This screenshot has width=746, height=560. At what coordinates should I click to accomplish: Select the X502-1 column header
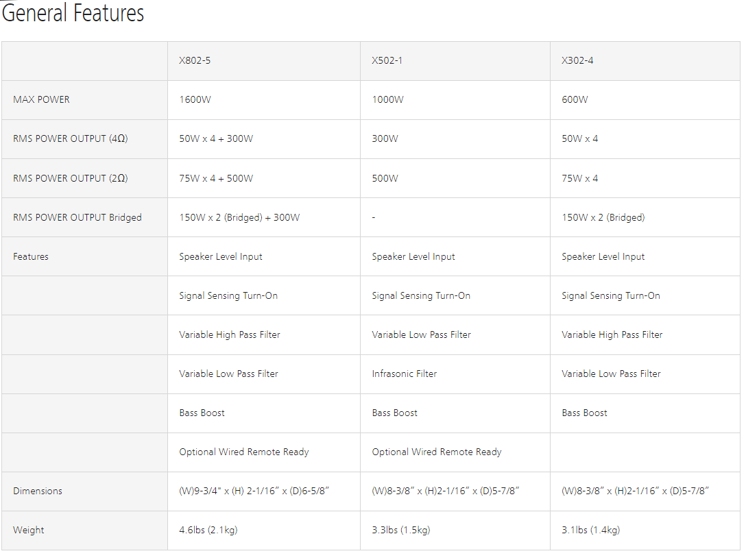pos(387,60)
